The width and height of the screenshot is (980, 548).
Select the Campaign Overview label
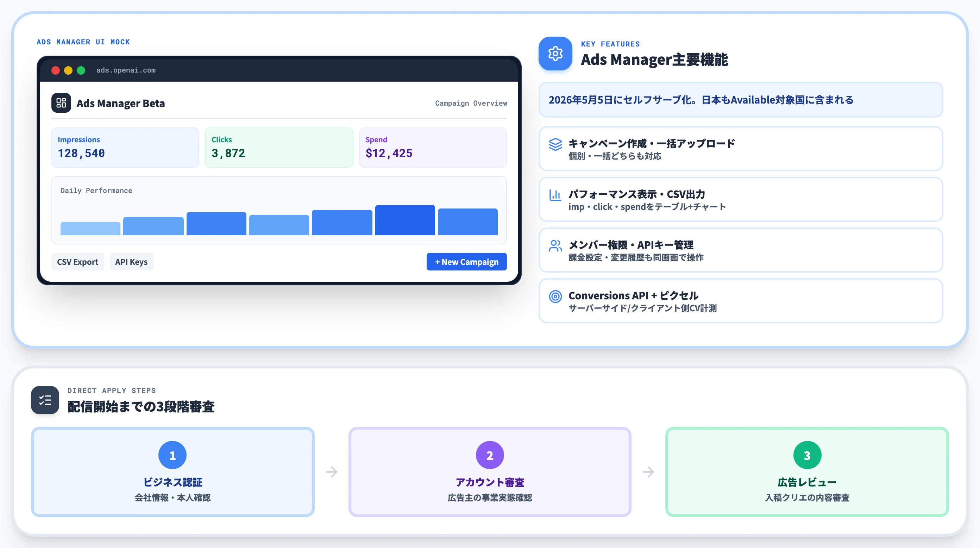(471, 103)
